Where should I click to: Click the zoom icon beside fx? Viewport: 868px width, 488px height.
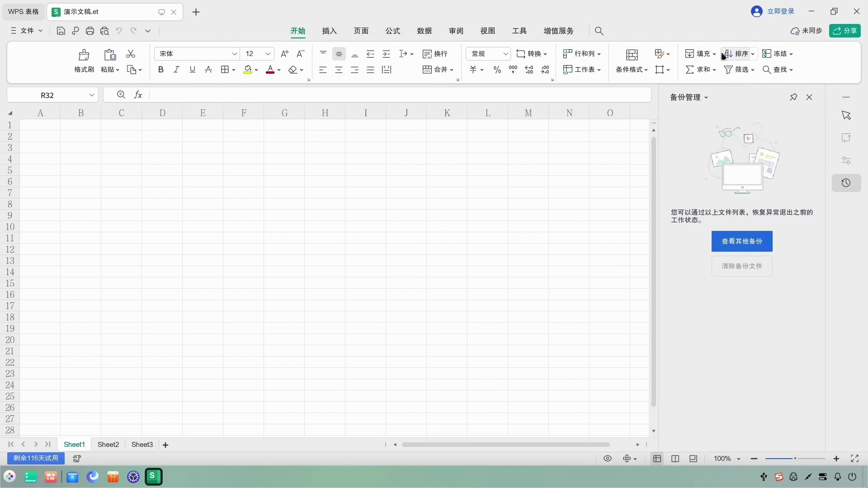coord(121,94)
